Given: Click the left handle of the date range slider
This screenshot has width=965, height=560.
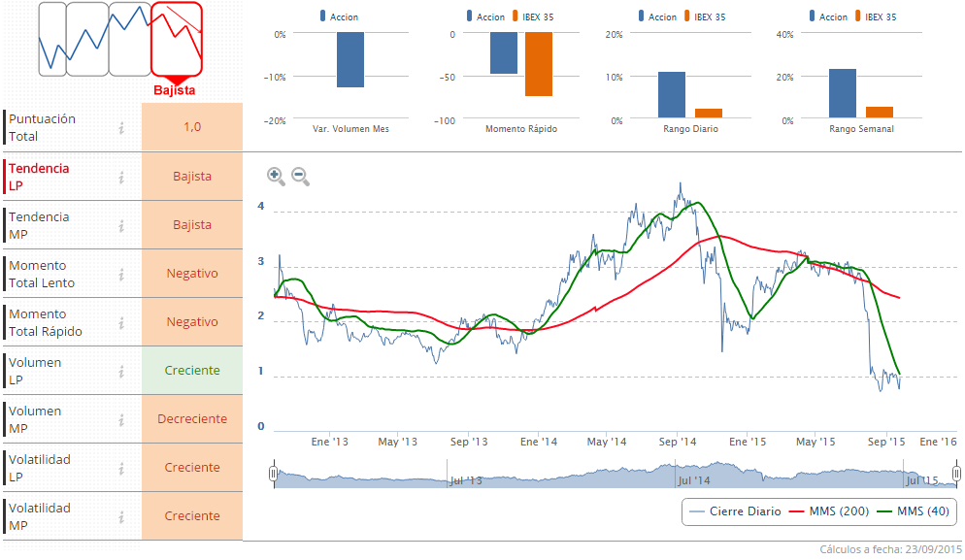Looking at the screenshot, I should tap(275, 474).
